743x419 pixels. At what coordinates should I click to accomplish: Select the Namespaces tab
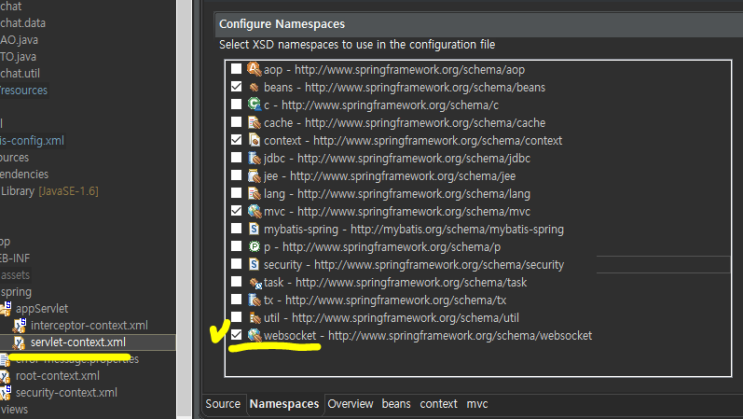pos(284,404)
